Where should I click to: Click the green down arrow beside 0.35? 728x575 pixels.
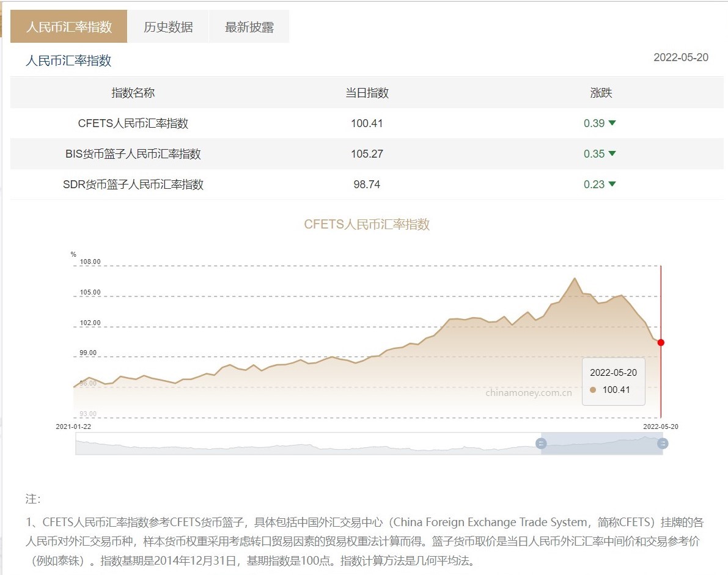pos(612,153)
